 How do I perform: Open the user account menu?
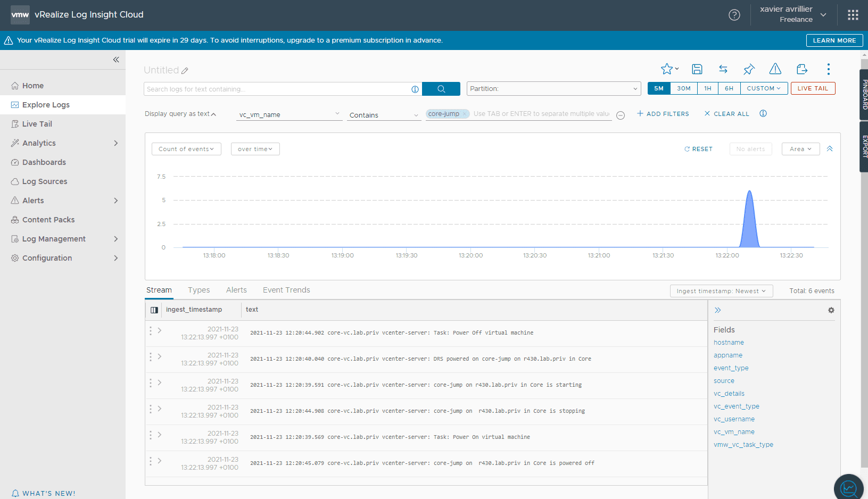(x=793, y=15)
